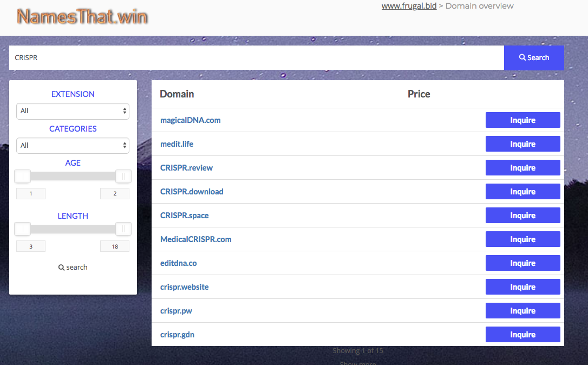
Task: Visit the www.frugal.bid link
Action: (409, 6)
